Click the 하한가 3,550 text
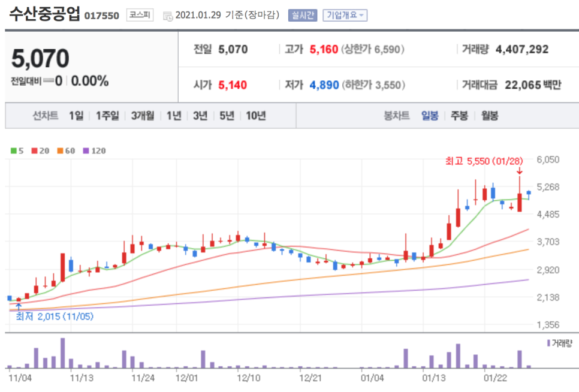The width and height of the screenshot is (579, 392). (x=373, y=85)
